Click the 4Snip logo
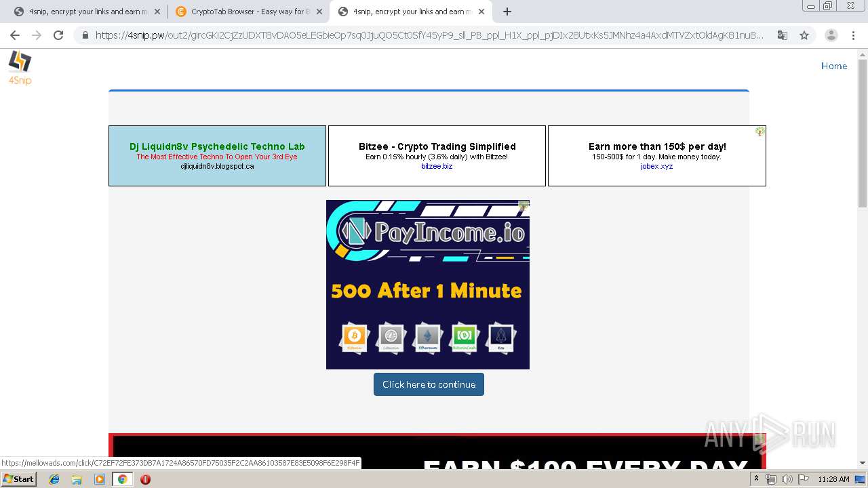 [x=20, y=68]
